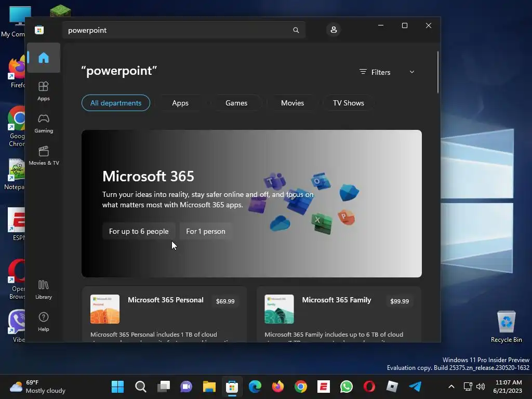The width and height of the screenshot is (532, 399).
Task: Go to Gaming section in sidebar
Action: (44, 123)
